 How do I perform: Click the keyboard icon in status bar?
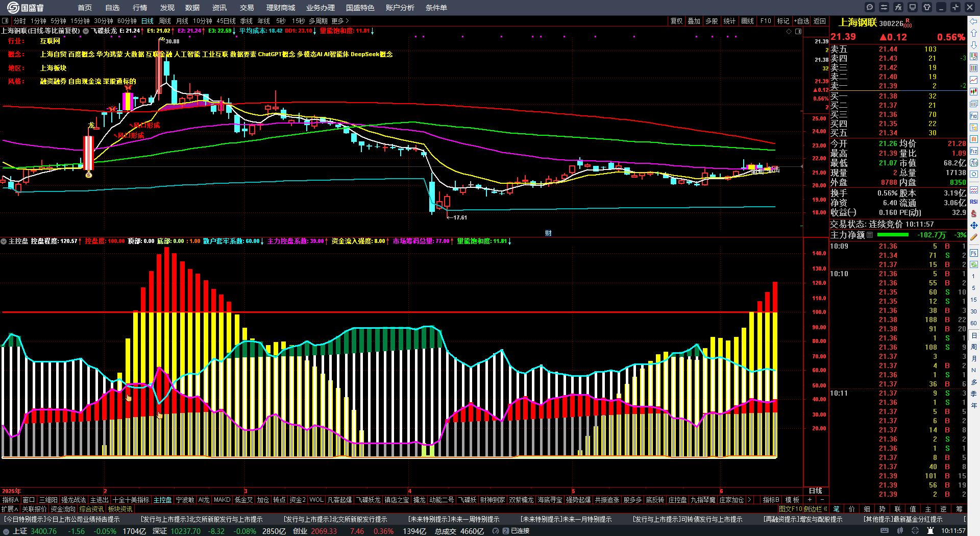click(x=885, y=531)
